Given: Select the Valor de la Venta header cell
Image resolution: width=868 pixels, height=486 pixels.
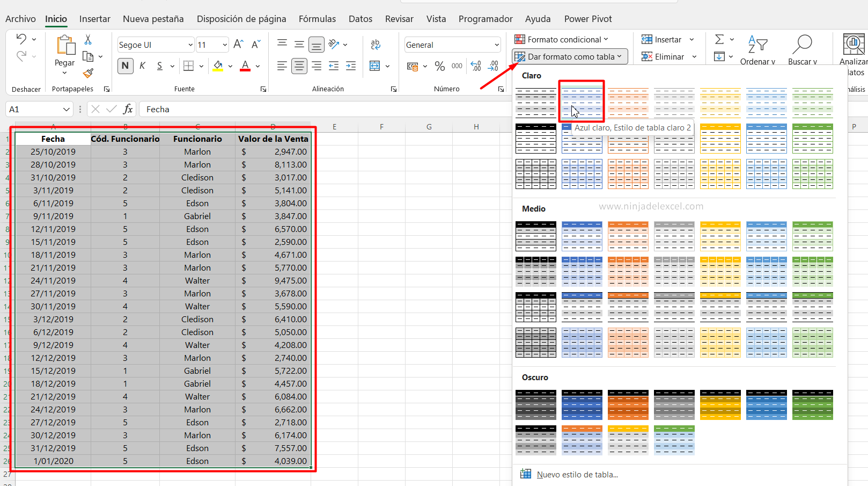Looking at the screenshot, I should tap(273, 139).
